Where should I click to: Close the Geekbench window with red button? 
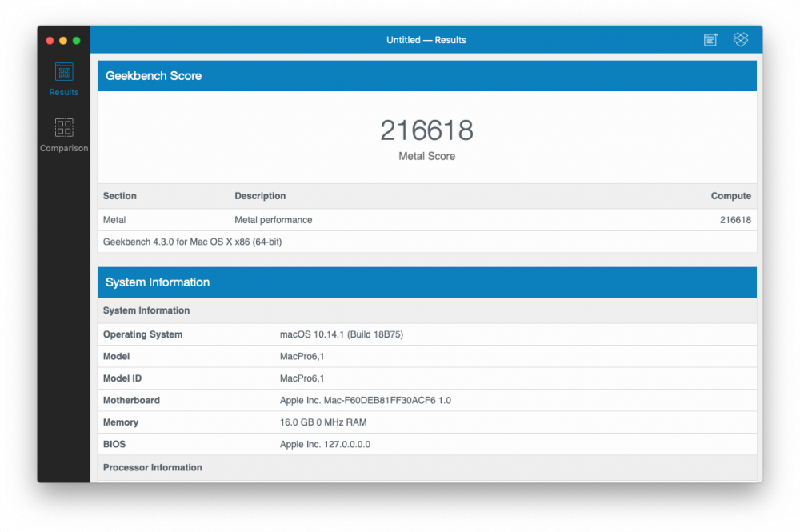click(x=50, y=40)
